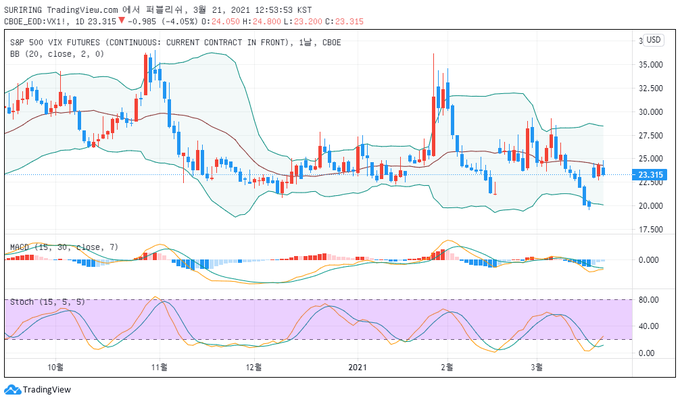Screen dimensions: 680x402
Task: Click the BB (20, close, 2, 0) indicator label
Action: [x=57, y=54]
